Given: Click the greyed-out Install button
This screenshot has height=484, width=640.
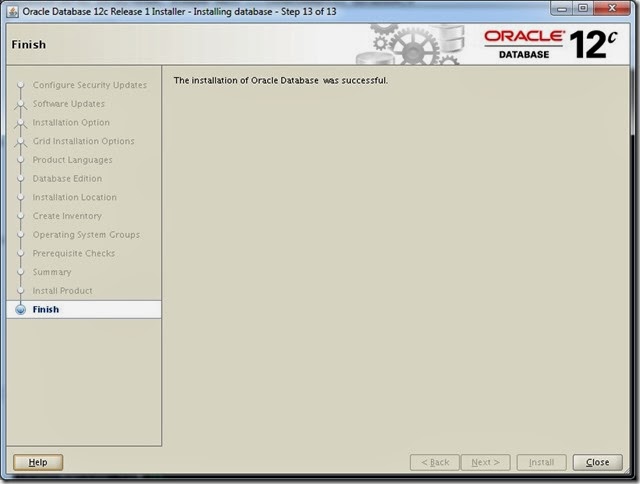Looking at the screenshot, I should [x=542, y=462].
